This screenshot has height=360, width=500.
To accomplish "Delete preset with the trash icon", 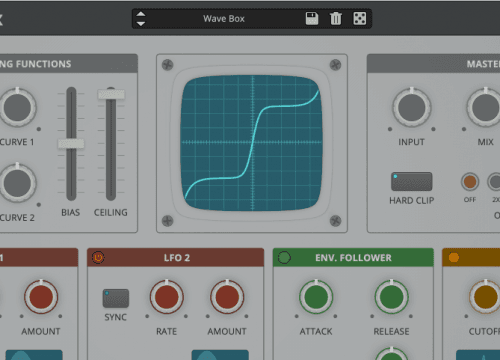I will [336, 18].
